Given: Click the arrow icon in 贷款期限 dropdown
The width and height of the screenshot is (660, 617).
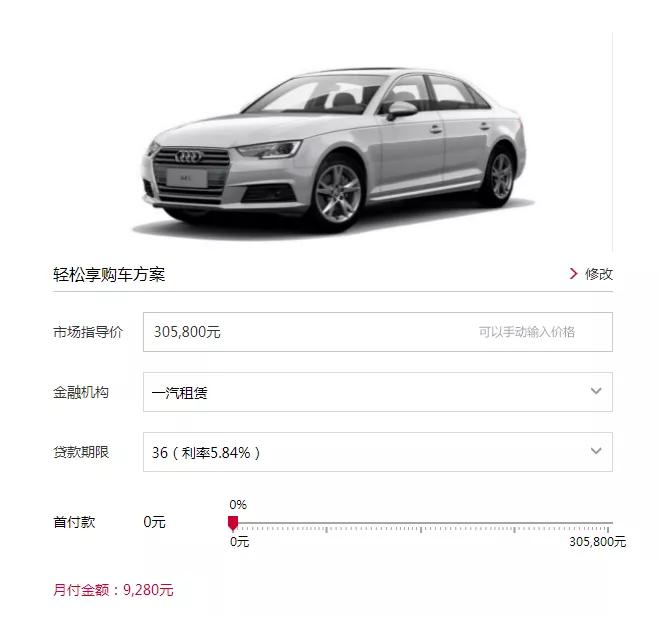Looking at the screenshot, I should [x=596, y=451].
